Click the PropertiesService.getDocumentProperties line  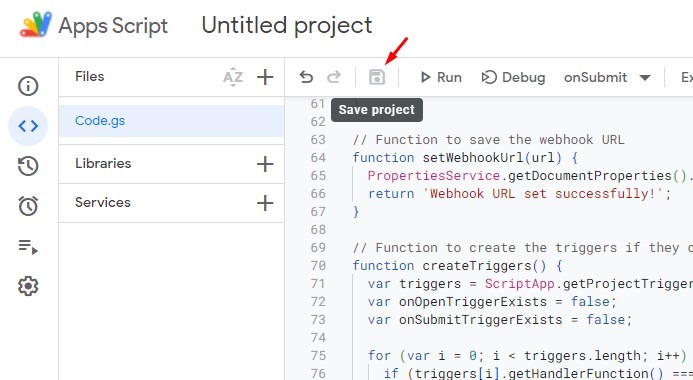point(530,175)
